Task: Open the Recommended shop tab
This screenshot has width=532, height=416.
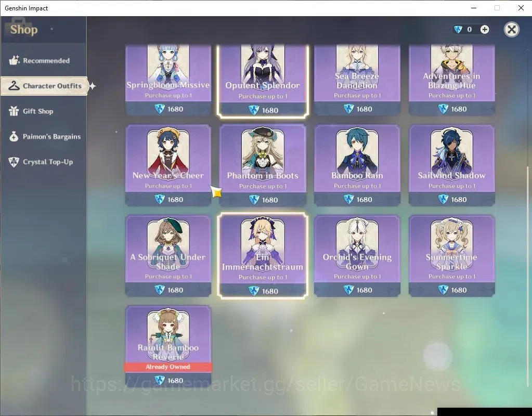Action: click(44, 61)
